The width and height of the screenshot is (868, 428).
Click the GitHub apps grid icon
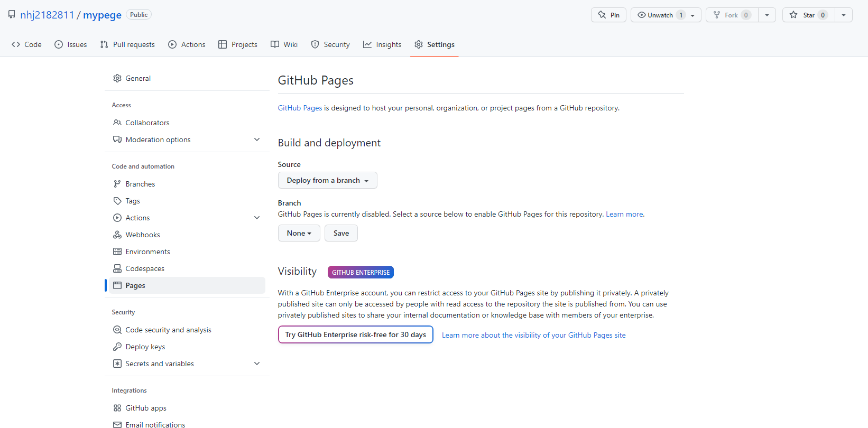117,408
